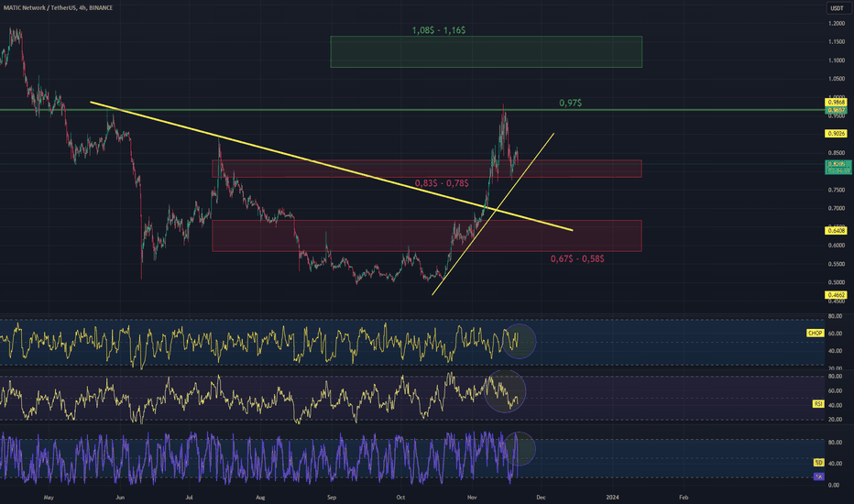Viewport: 854px width, 504px height.
Task: Select the circle marker on stochastic pane
Action: coord(519,449)
